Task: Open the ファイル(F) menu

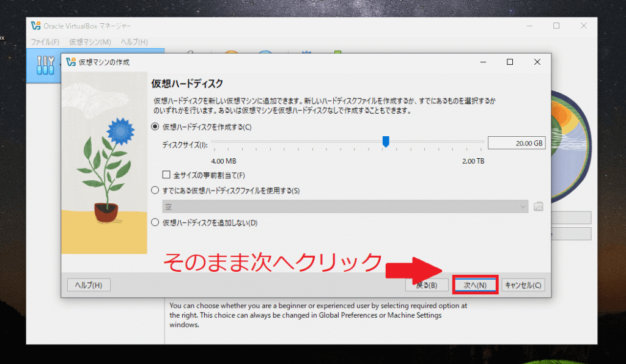Action: click(x=45, y=42)
